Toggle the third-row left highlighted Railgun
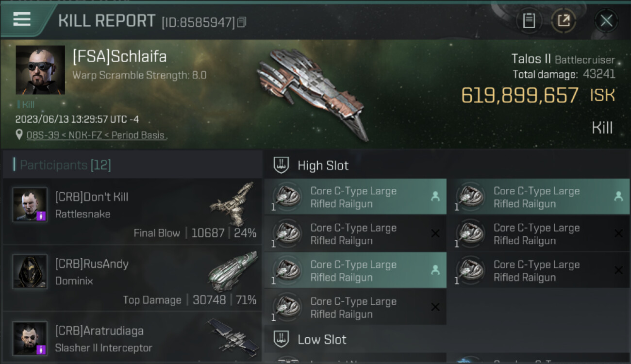Viewport: 631px width, 364px height. (355, 270)
